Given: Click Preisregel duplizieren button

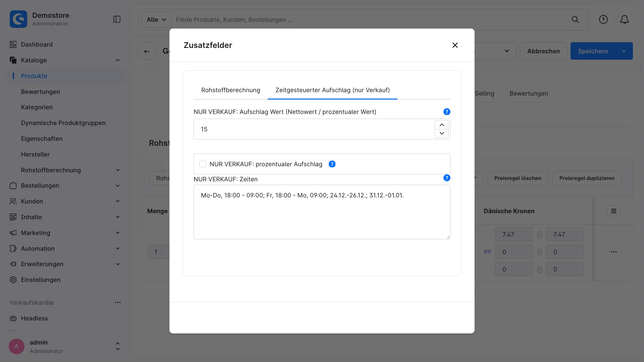Looking at the screenshot, I should tap(587, 178).
